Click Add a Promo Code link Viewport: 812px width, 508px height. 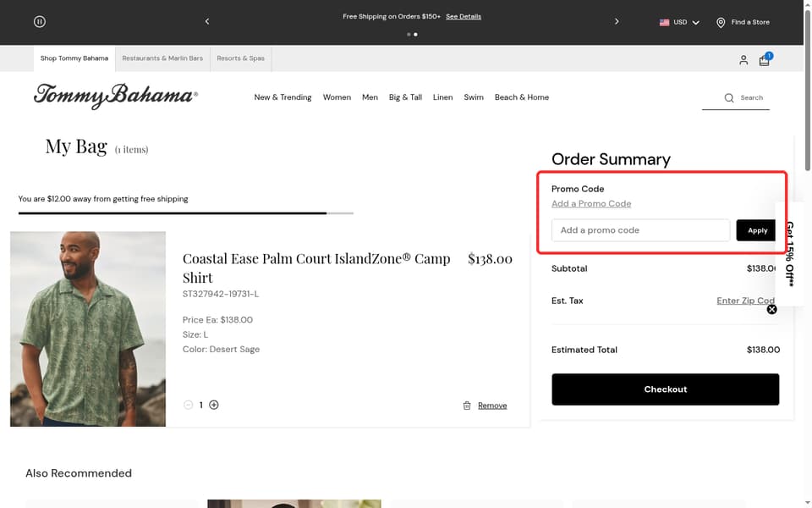(x=591, y=204)
